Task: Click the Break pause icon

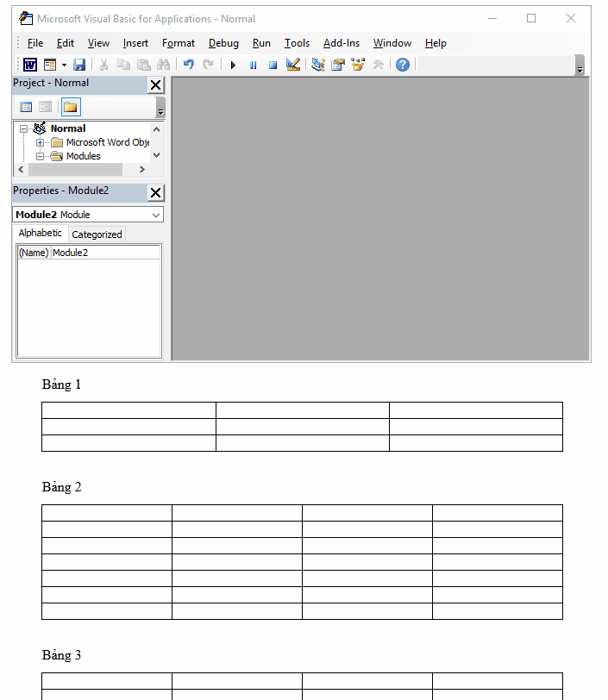Action: 253,66
